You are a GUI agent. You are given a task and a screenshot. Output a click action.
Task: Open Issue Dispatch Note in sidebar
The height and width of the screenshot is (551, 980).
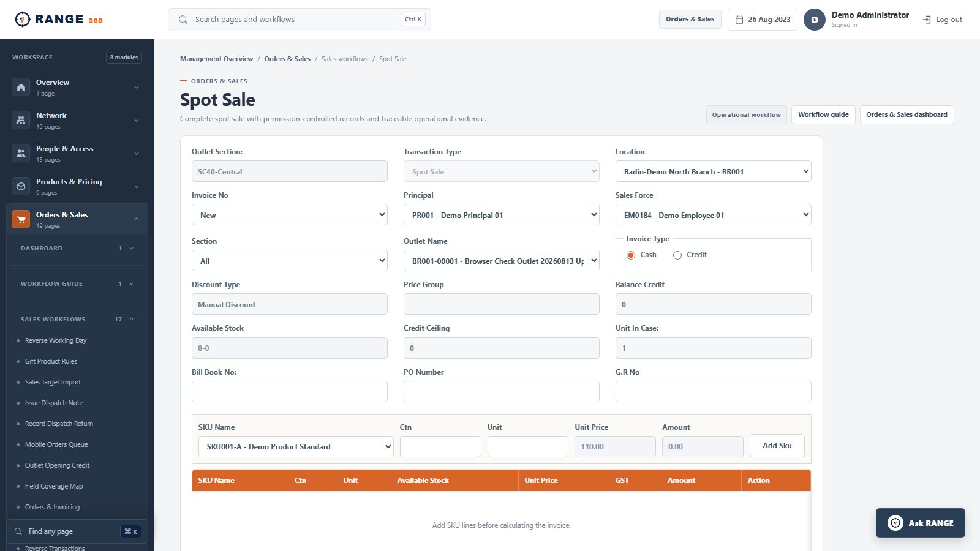point(54,403)
